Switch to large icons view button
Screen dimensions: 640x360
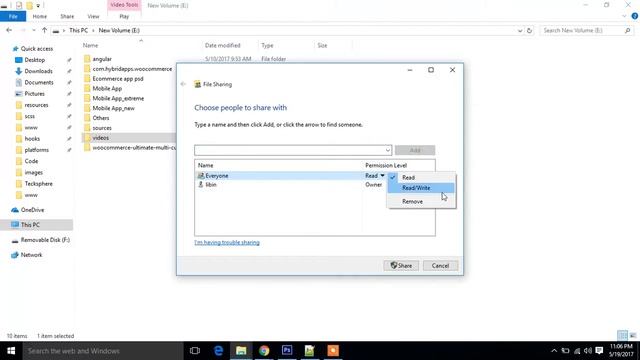pyautogui.click(x=633, y=336)
